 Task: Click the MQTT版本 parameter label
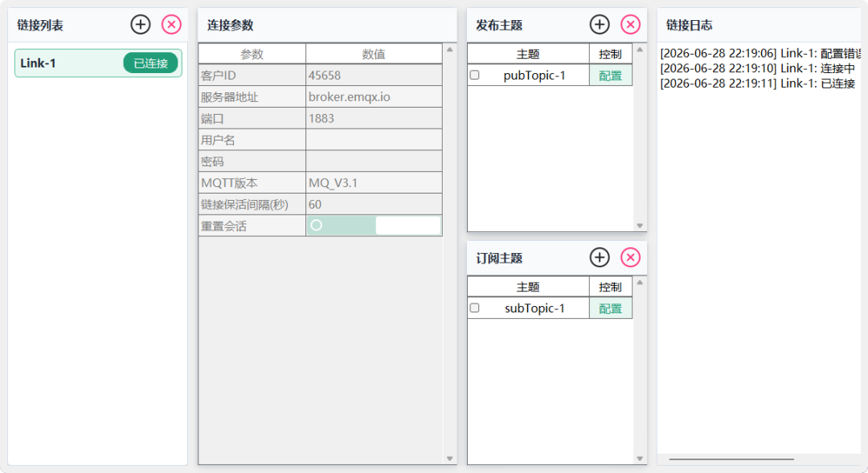click(x=229, y=183)
